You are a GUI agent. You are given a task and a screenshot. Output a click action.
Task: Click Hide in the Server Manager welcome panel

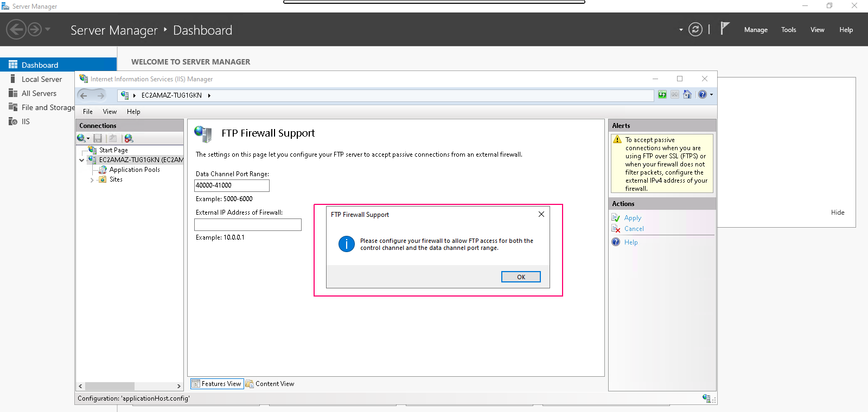838,213
